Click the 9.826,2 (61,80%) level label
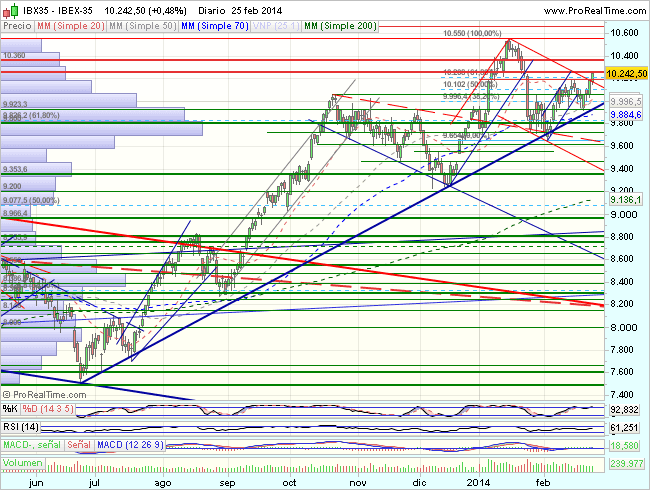Viewport: 650px width, 490px height. point(31,115)
